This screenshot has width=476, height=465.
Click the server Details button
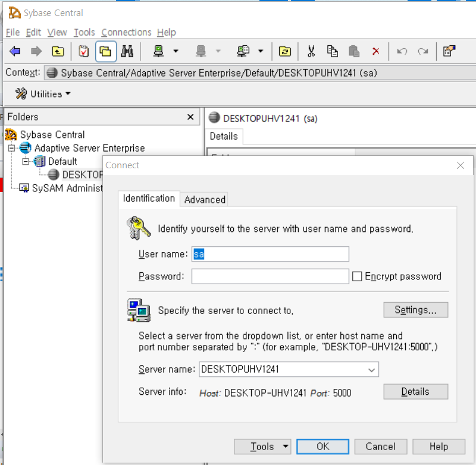coord(415,392)
